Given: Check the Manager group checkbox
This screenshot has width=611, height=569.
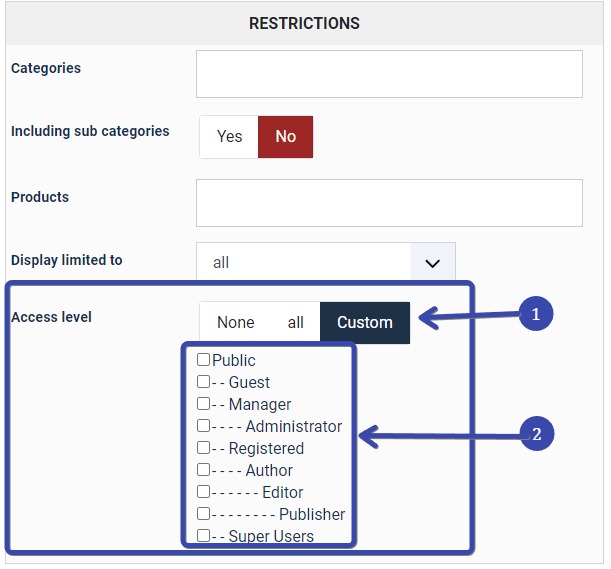Looking at the screenshot, I should (x=204, y=404).
